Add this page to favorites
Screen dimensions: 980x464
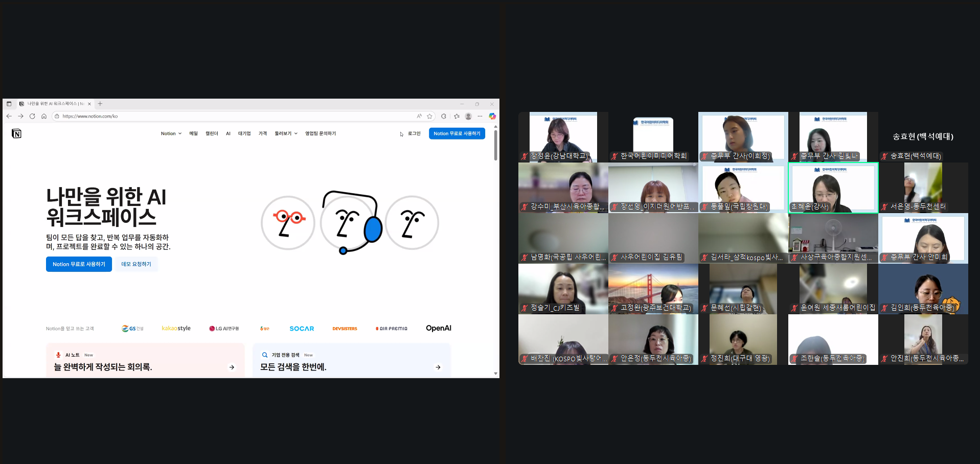point(429,116)
